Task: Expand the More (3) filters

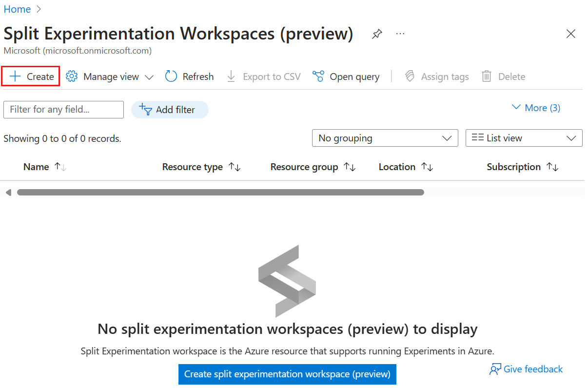Action: tap(535, 108)
